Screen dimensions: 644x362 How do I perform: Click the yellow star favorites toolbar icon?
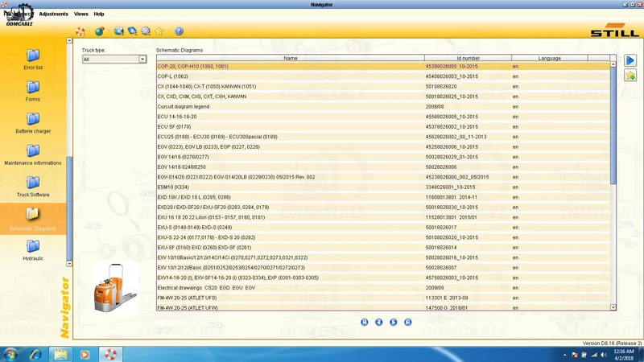159,31
